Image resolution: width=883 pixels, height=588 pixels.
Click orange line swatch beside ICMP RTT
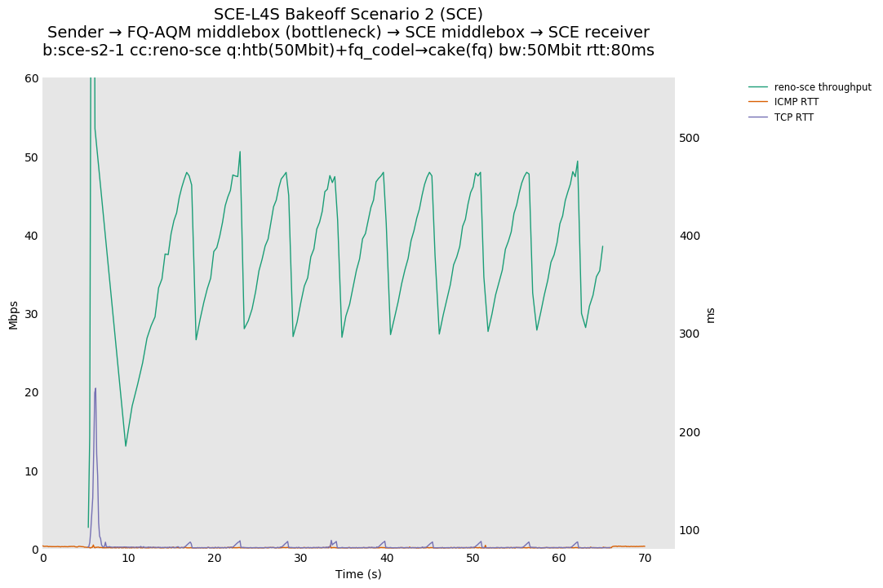pos(758,102)
